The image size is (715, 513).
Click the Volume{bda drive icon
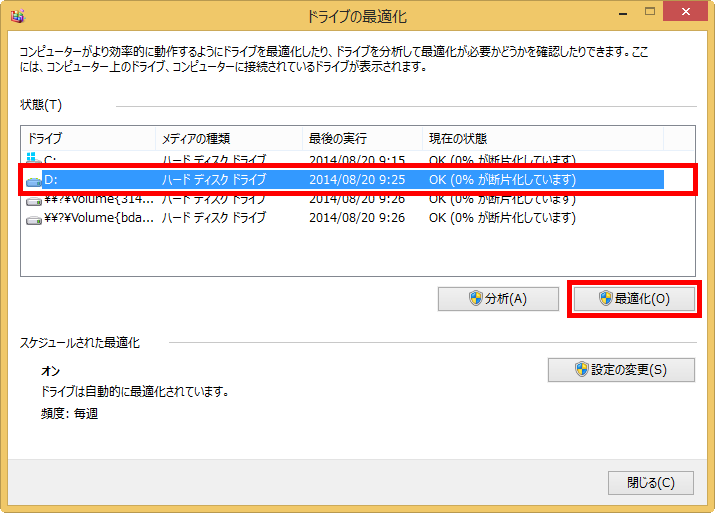tap(34, 219)
